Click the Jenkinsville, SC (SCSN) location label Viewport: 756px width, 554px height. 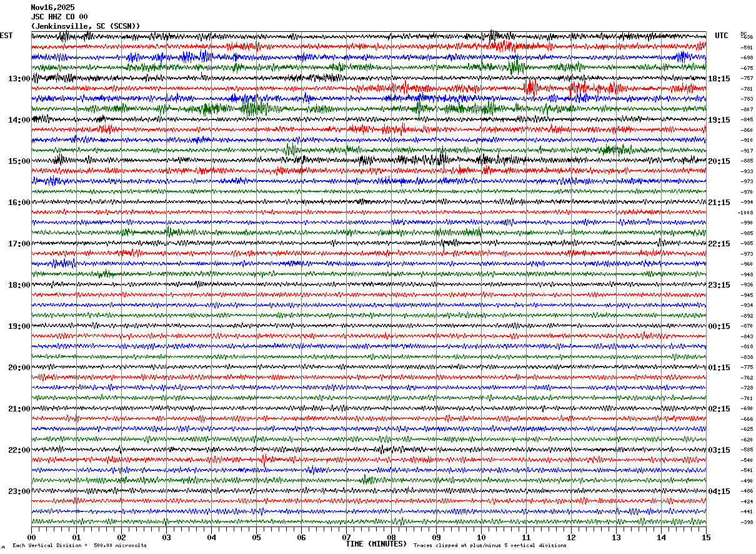click(86, 26)
